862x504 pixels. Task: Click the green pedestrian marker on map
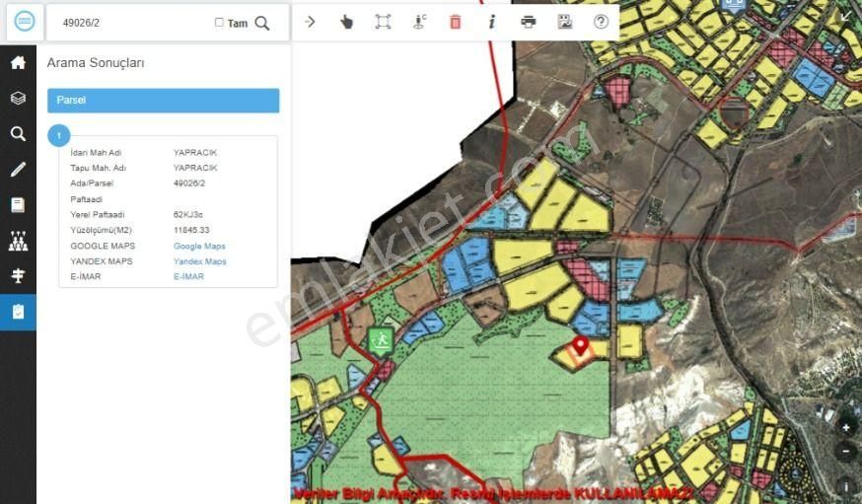pyautogui.click(x=380, y=340)
